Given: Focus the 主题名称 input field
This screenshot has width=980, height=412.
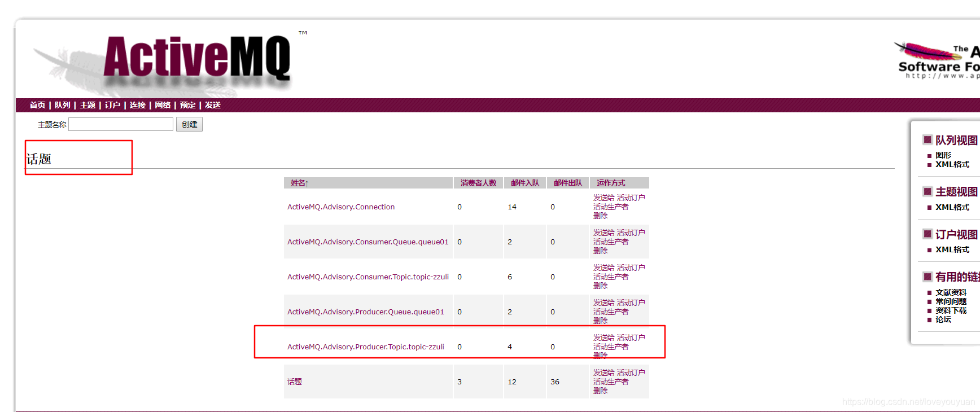Looking at the screenshot, I should [x=121, y=124].
